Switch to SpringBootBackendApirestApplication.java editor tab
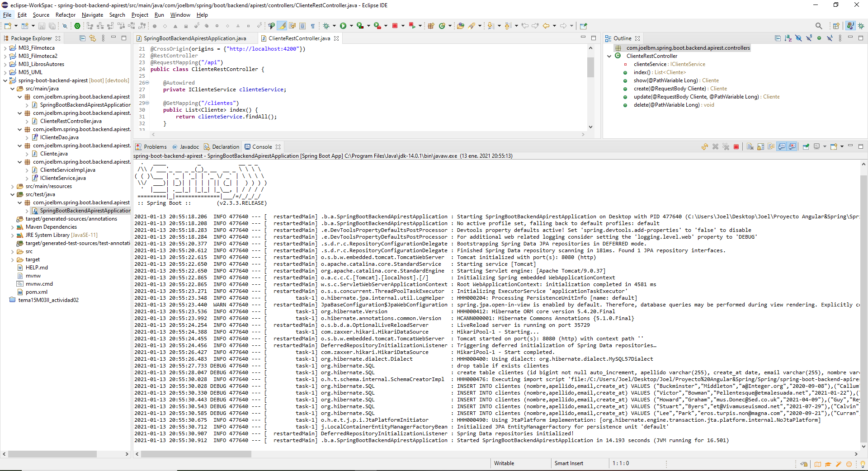Viewport: 868px width, 471px height. [x=195, y=38]
